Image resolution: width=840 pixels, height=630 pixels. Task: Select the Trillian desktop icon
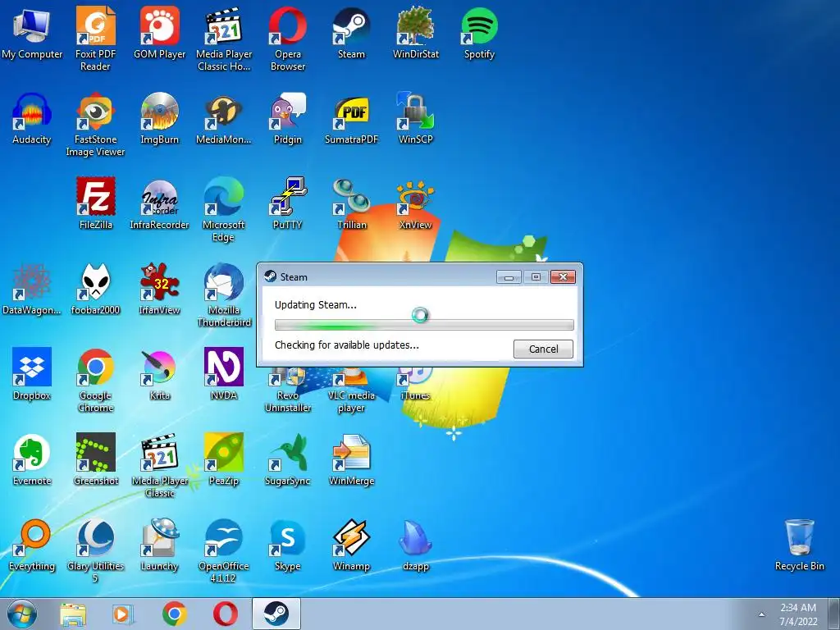click(351, 204)
